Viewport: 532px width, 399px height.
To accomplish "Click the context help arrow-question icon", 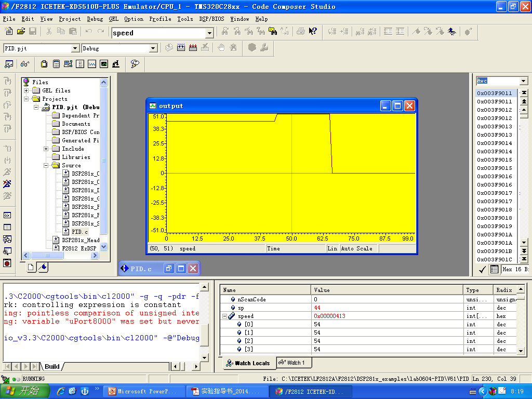I will [313, 32].
